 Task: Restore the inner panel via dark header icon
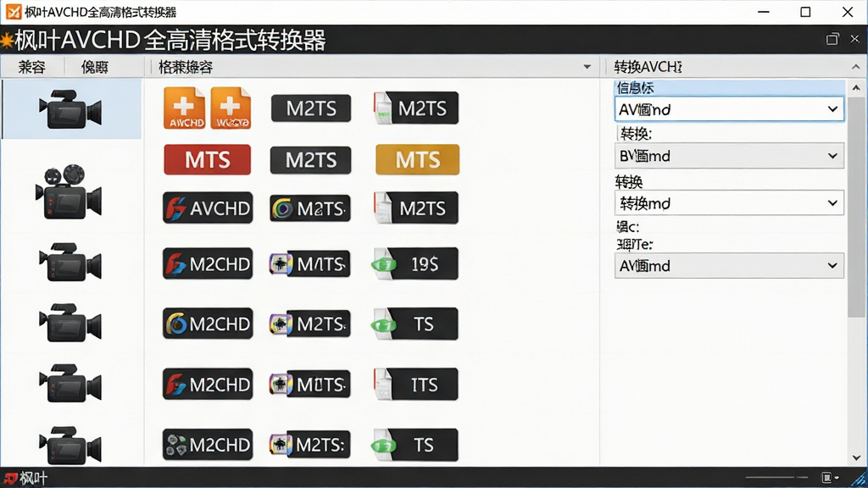coord(832,39)
